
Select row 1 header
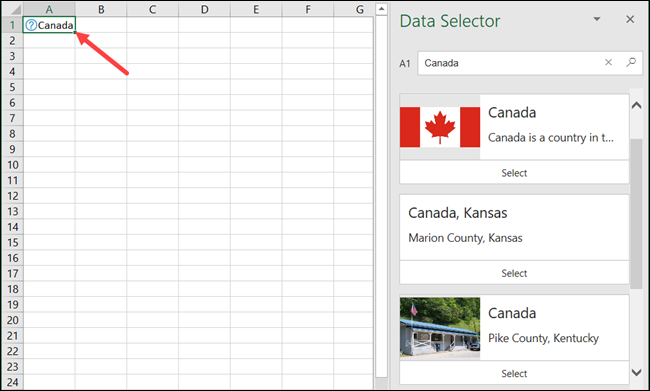click(x=12, y=25)
